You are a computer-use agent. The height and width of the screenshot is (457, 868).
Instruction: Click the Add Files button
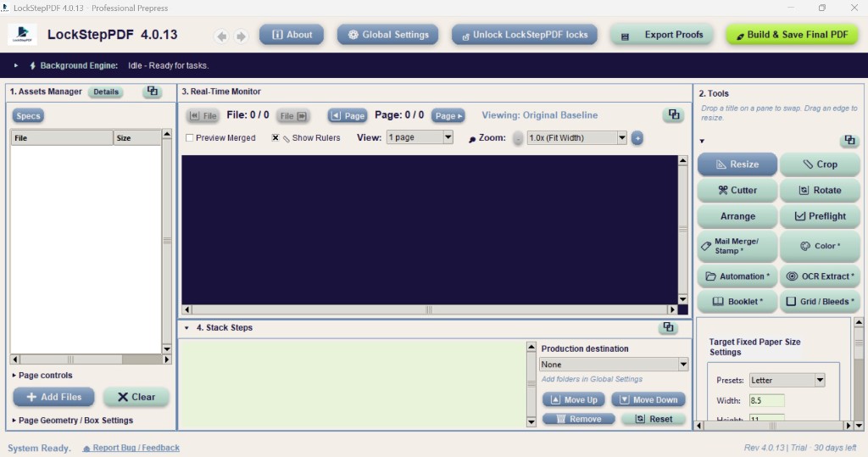tap(53, 397)
